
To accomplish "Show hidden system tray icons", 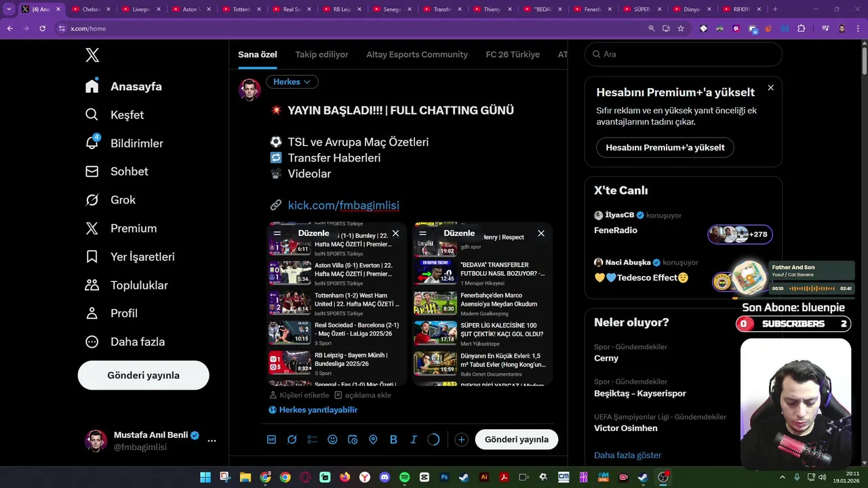I will click(783, 477).
